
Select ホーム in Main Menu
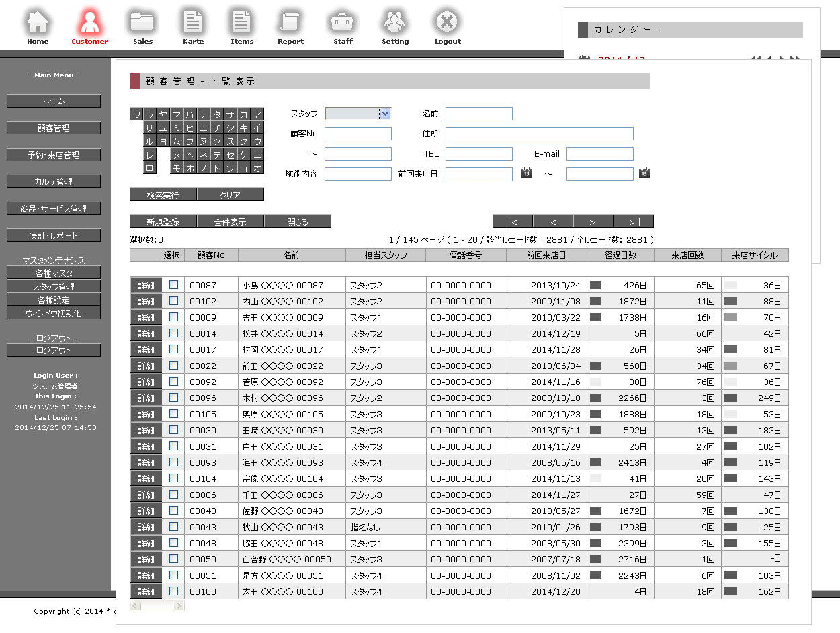[54, 101]
